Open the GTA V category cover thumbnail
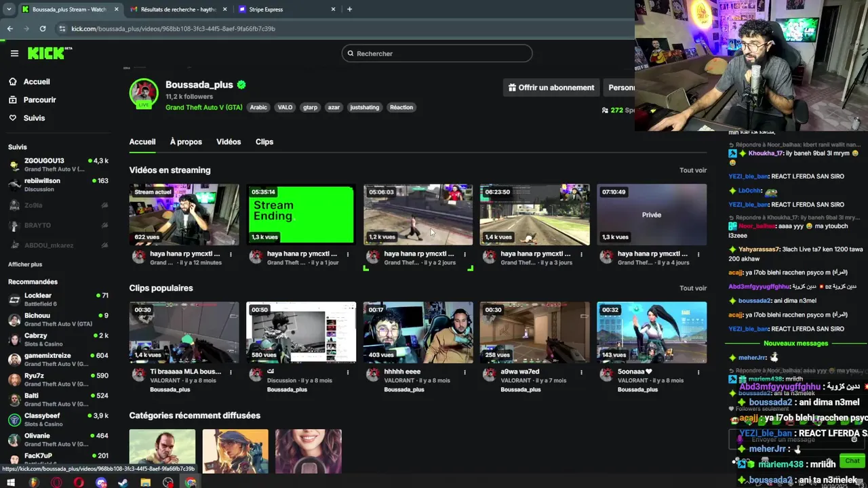 pos(162,451)
